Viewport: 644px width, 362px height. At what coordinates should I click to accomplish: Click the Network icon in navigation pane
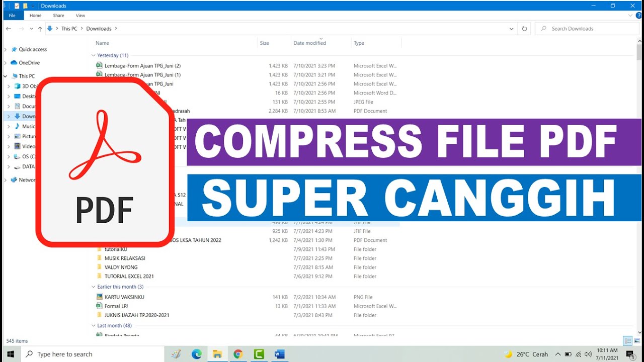click(14, 179)
